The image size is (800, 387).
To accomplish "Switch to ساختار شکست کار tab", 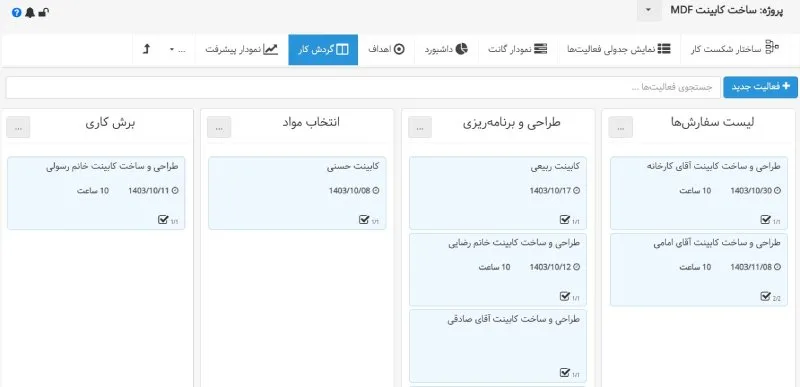I will [x=735, y=49].
